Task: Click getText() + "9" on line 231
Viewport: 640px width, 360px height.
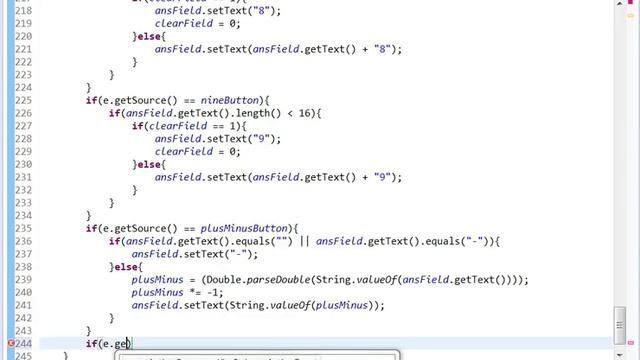Action: pyautogui.click(x=347, y=178)
